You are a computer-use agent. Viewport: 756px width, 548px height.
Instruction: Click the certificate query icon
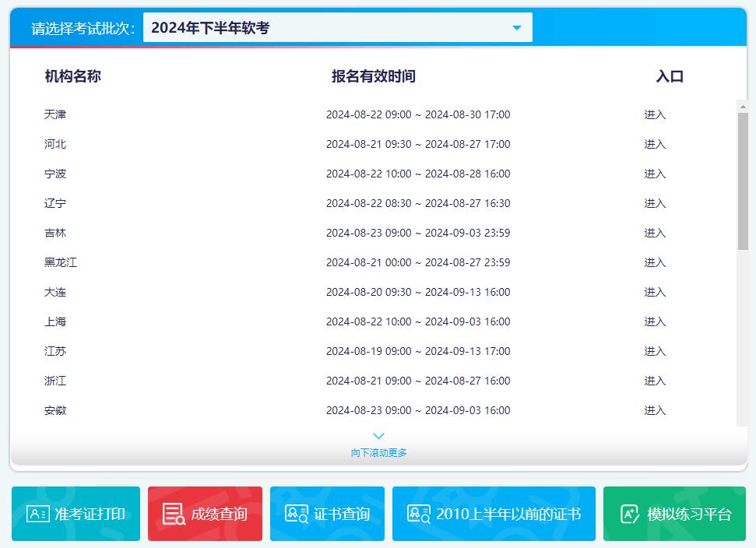(x=296, y=514)
